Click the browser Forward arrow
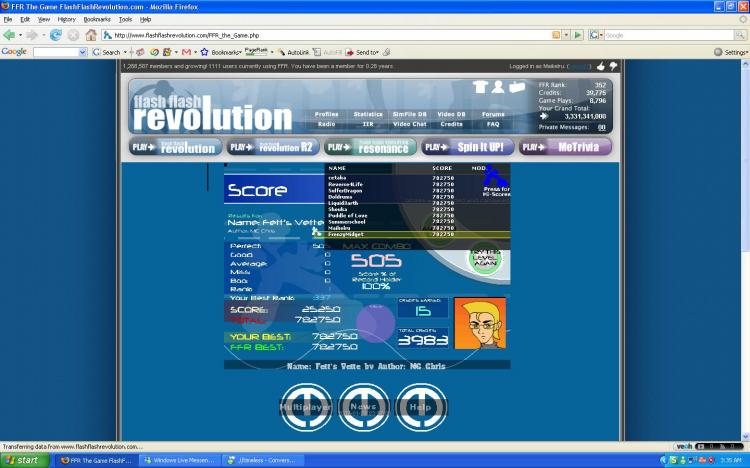 [x=32, y=35]
